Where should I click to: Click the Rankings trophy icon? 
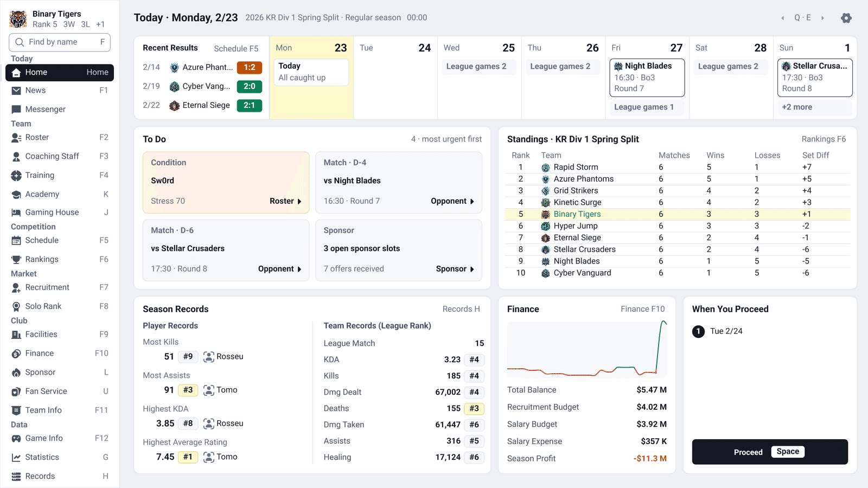16,260
